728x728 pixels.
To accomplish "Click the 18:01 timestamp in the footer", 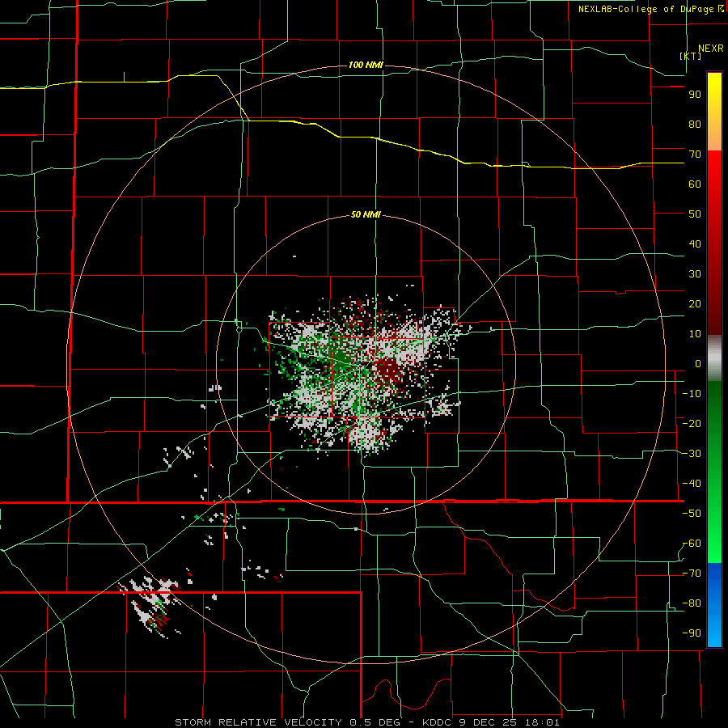I will (x=542, y=722).
